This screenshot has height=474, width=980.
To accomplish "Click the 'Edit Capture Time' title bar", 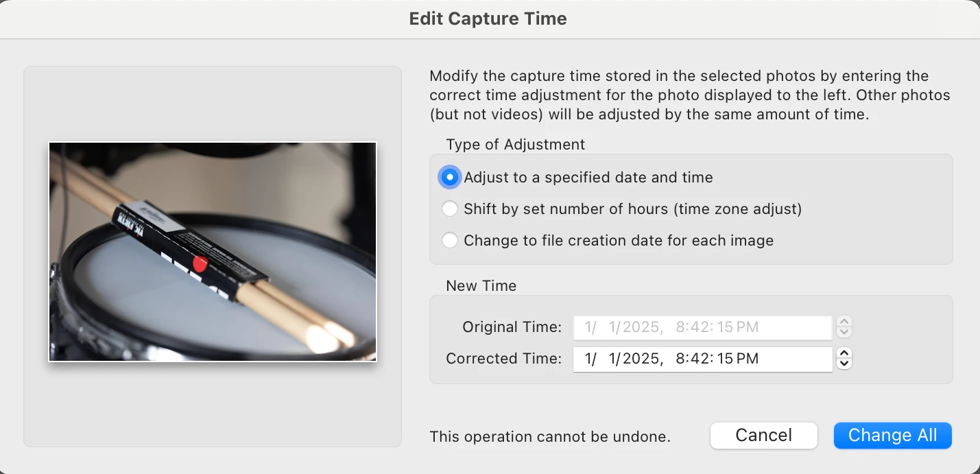I will (488, 19).
